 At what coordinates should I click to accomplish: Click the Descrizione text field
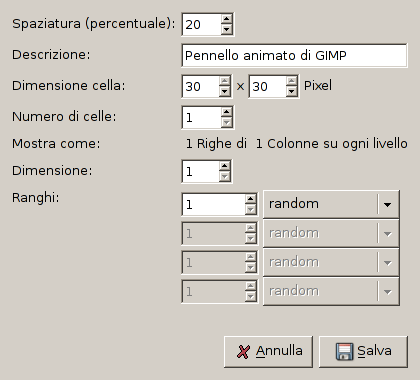(x=294, y=55)
